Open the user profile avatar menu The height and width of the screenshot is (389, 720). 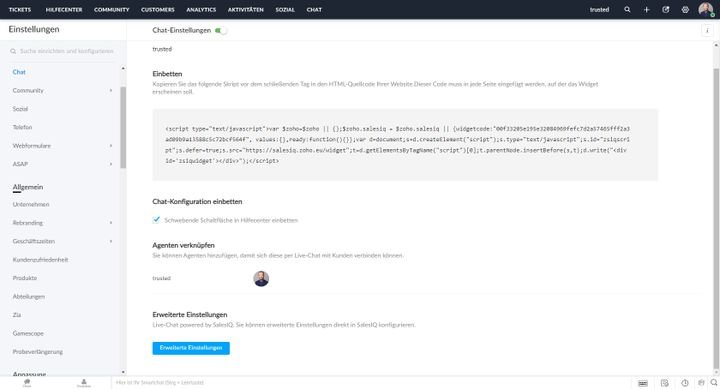[x=706, y=9]
